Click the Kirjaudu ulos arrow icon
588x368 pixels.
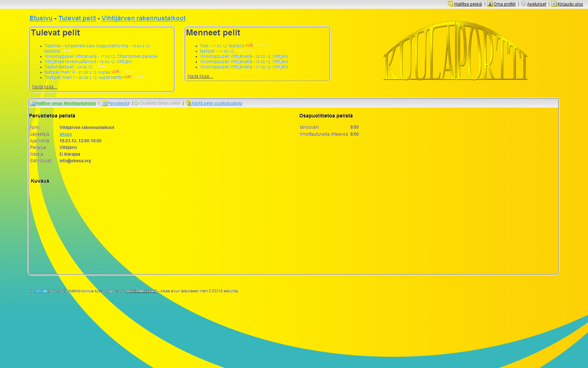click(x=554, y=4)
